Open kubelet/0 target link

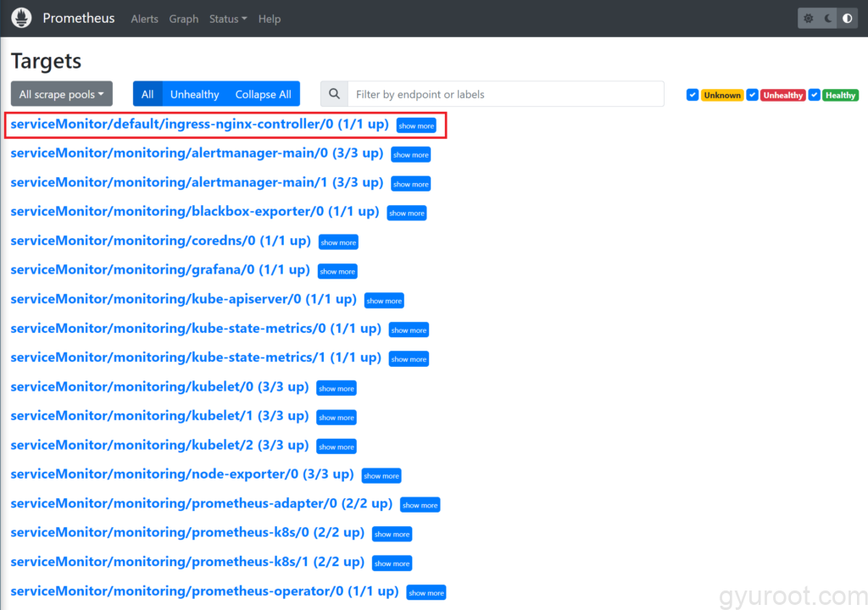pyautogui.click(x=159, y=386)
